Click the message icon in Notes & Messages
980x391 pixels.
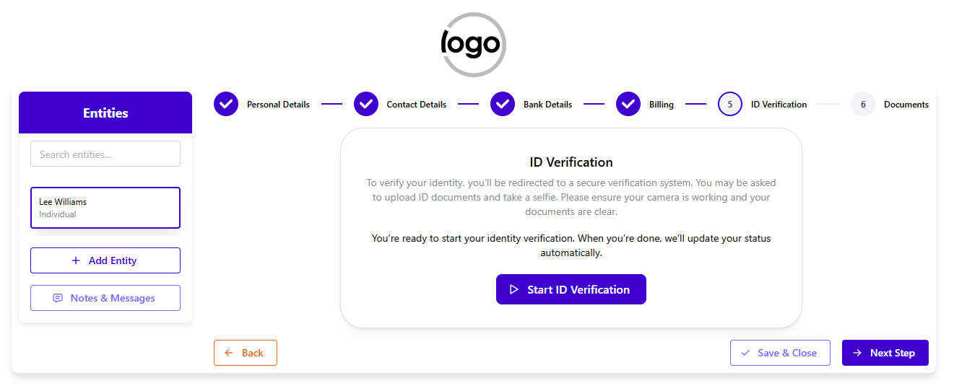coord(58,298)
